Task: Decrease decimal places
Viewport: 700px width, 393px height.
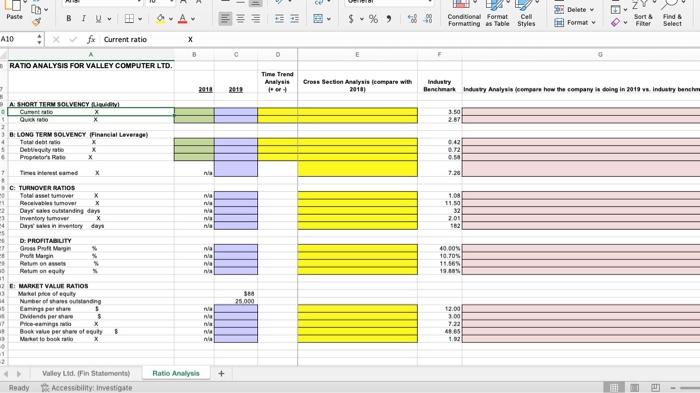Action: [428, 19]
